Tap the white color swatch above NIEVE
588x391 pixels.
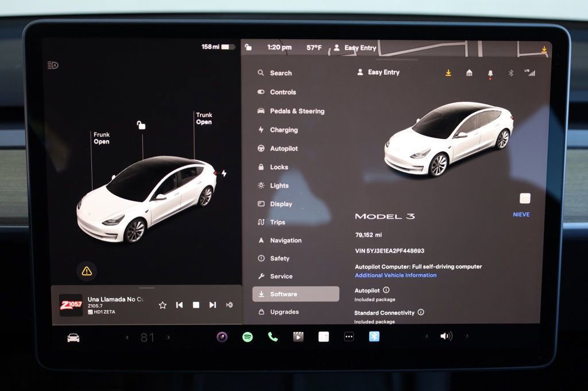(x=525, y=198)
